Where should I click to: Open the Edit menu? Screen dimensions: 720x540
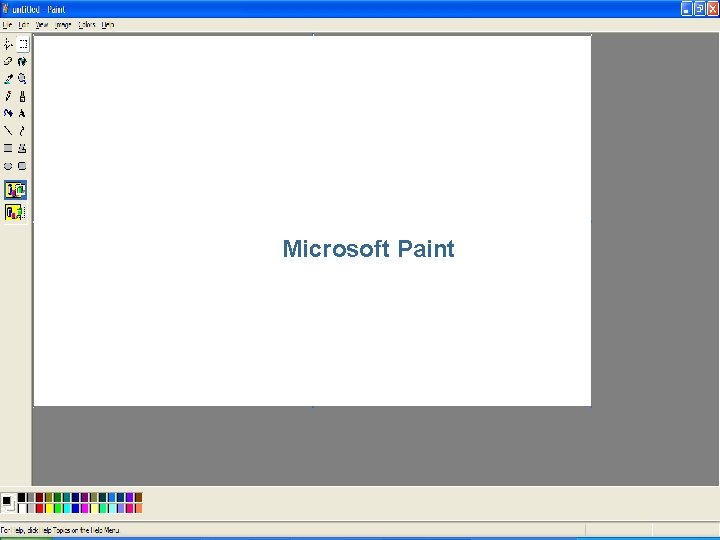point(24,25)
